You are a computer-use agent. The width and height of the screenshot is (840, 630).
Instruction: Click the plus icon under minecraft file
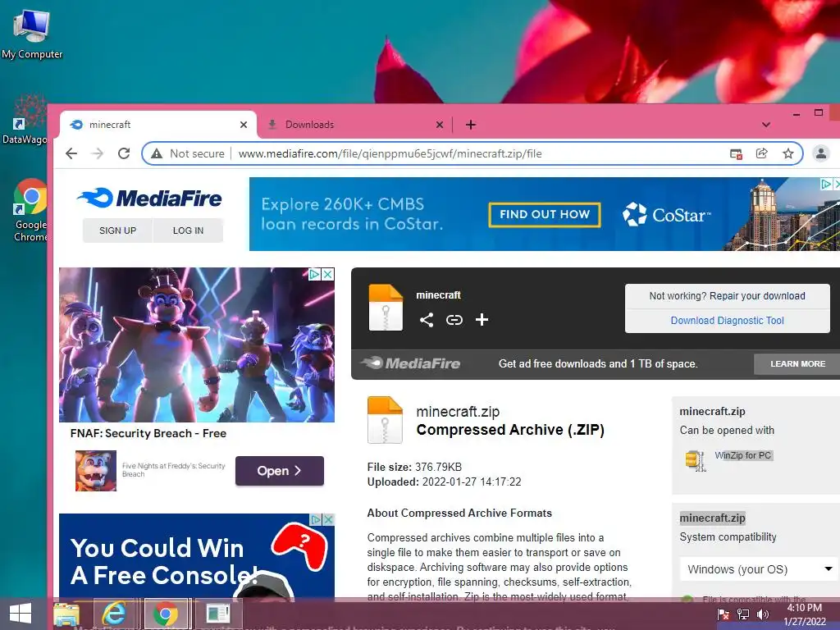[x=482, y=320]
